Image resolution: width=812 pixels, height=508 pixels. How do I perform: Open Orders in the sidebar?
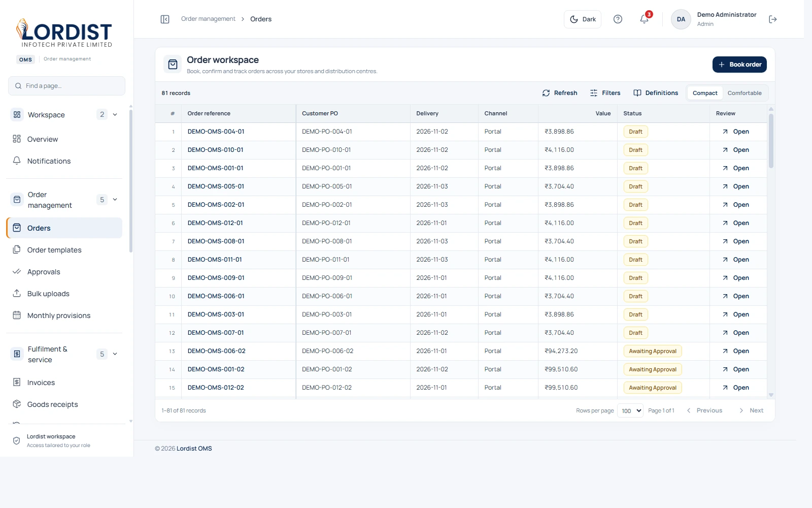pyautogui.click(x=64, y=228)
